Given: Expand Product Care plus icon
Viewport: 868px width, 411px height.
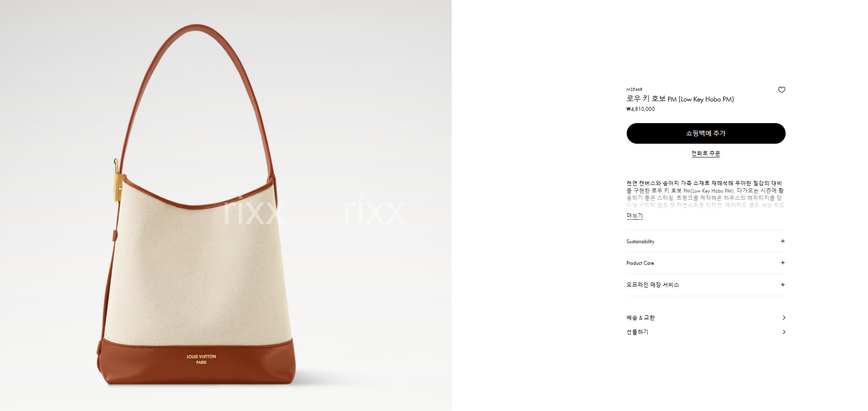Looking at the screenshot, I should tap(783, 262).
